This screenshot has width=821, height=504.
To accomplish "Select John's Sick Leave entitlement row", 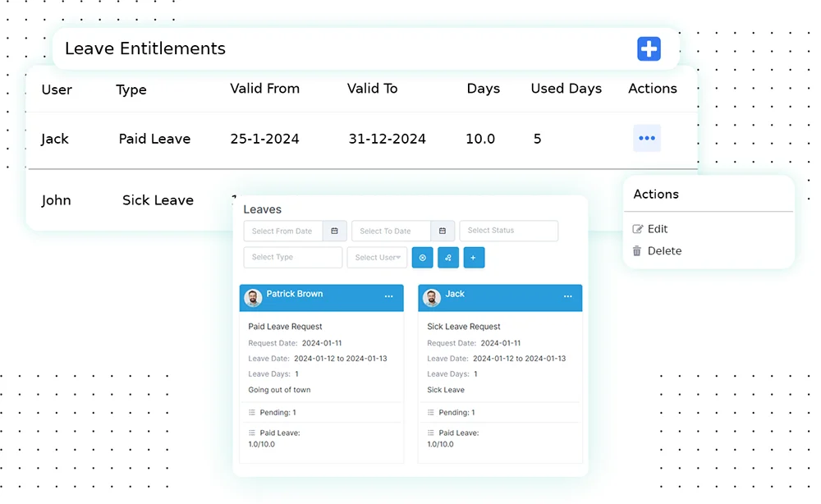I will point(123,200).
